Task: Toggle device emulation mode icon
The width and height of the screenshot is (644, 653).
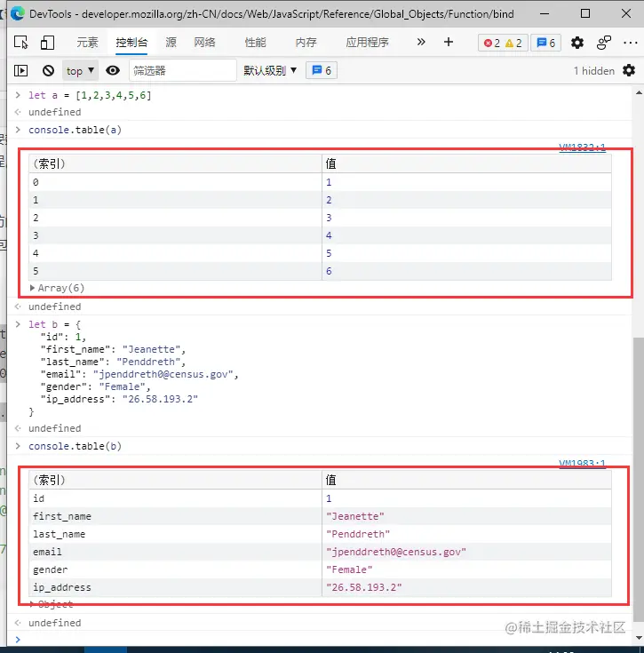Action: coord(47,43)
